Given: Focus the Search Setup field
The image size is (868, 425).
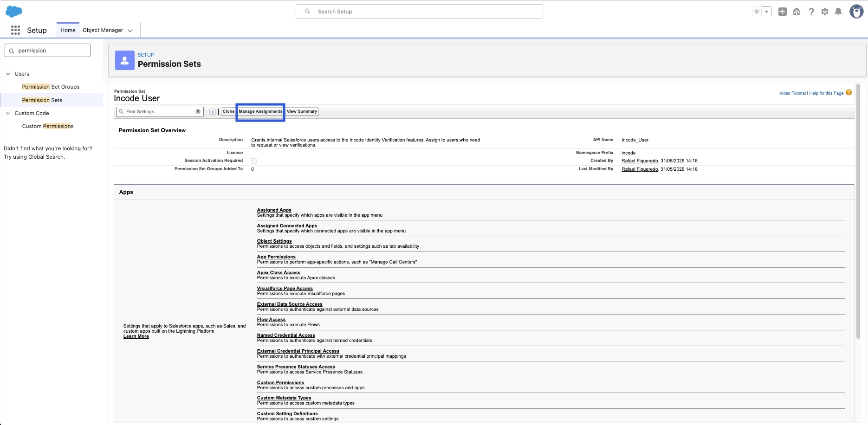Looking at the screenshot, I should 419,12.
